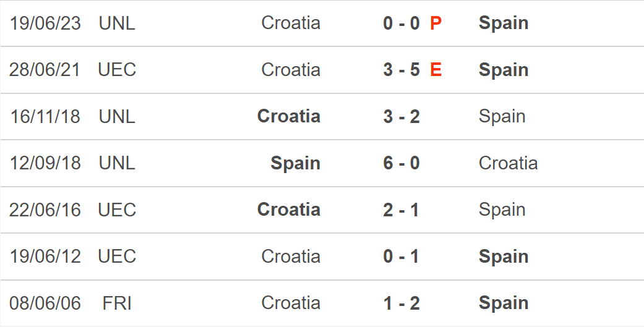Viewport: 644px width, 327px height.
Task: Select the 2 - 1 score from 22/06/16
Action: 401,210
